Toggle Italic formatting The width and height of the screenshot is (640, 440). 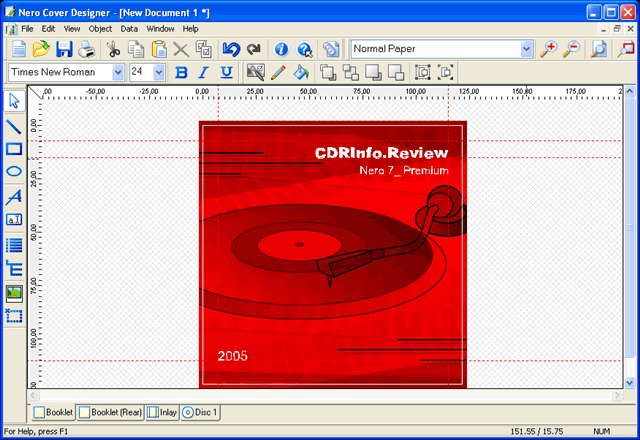[x=203, y=73]
